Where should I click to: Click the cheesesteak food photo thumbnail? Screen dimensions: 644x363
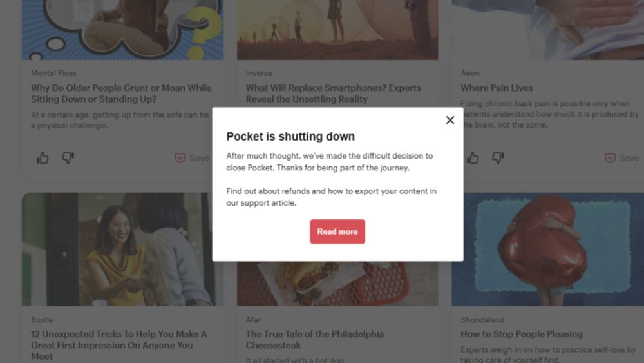[x=337, y=284]
